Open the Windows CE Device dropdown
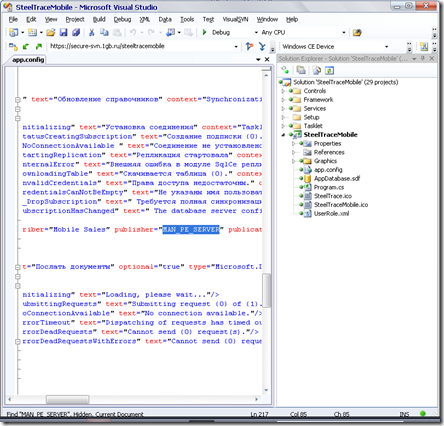The width and height of the screenshot is (444, 426). pos(386,47)
